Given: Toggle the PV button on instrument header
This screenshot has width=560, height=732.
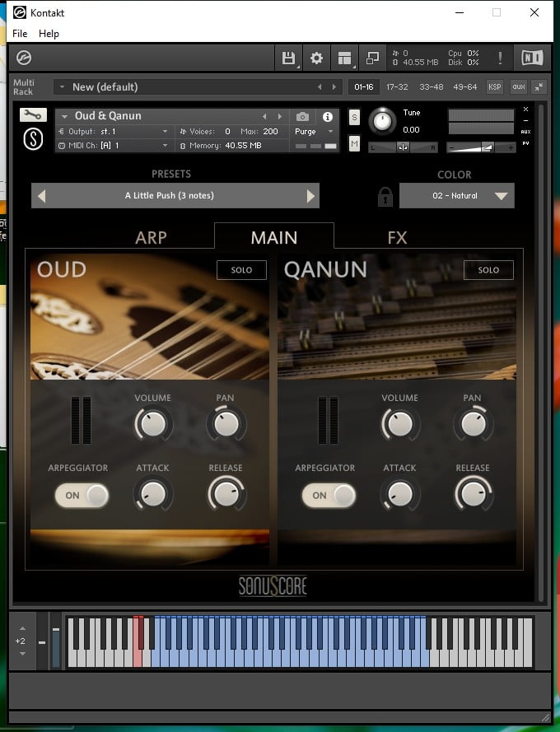Looking at the screenshot, I should click(526, 143).
